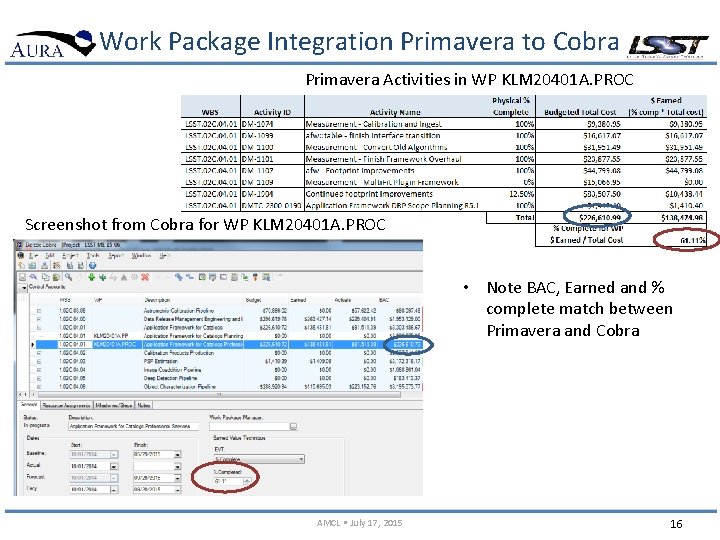Click the 12.50% physical complete cell
Viewport: 720px width, 540px height.
pos(521,194)
